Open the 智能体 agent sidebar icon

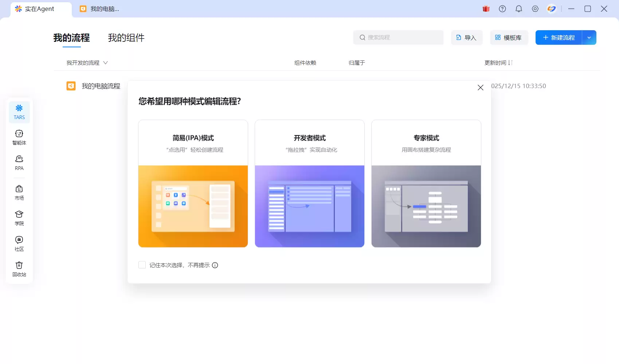[x=19, y=137]
